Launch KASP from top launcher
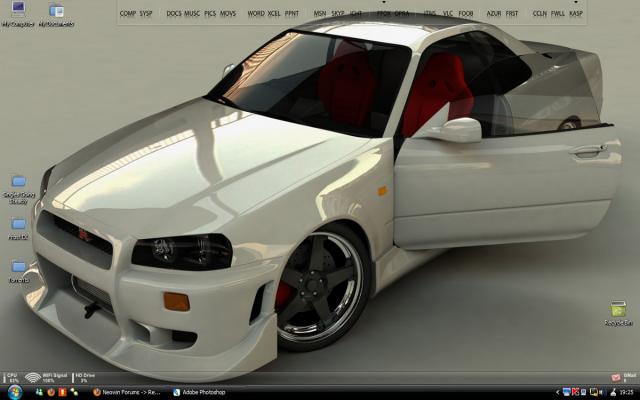The width and height of the screenshot is (640, 400). [576, 13]
